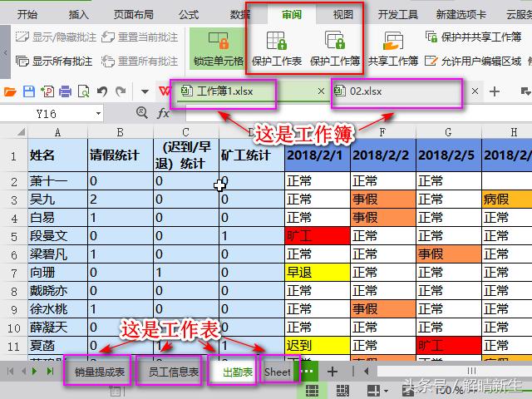Open the 公式 ribbon tab
The height and width of the screenshot is (399, 532).
click(x=189, y=15)
